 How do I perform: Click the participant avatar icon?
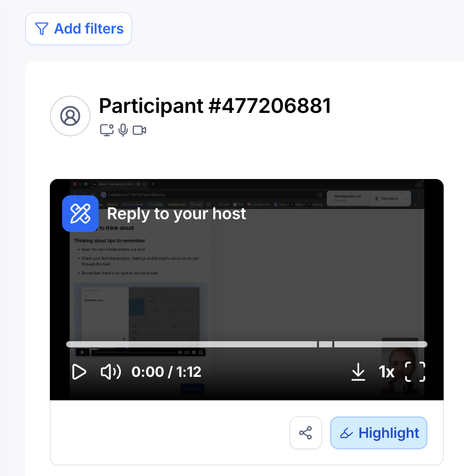[x=70, y=116]
